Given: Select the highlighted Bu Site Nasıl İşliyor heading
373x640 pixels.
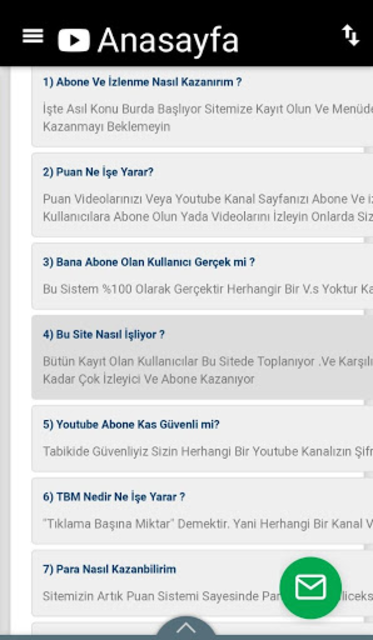Looking at the screenshot, I should click(x=104, y=335).
